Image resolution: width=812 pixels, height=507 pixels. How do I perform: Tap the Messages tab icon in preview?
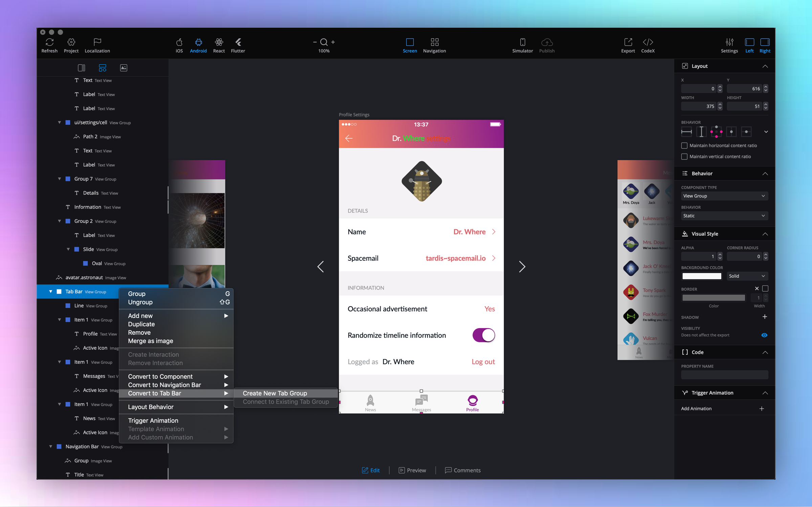click(421, 400)
